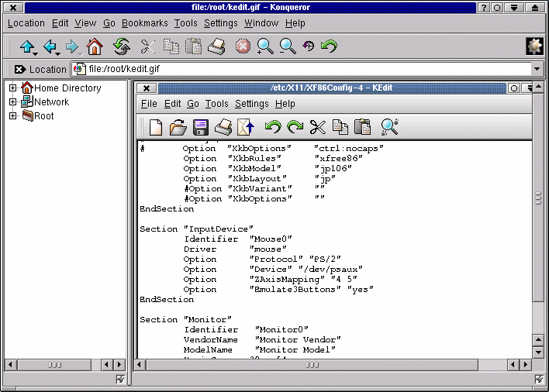Click the KDE gear animation icon
Viewport: 549px width, 392px height.
click(534, 46)
